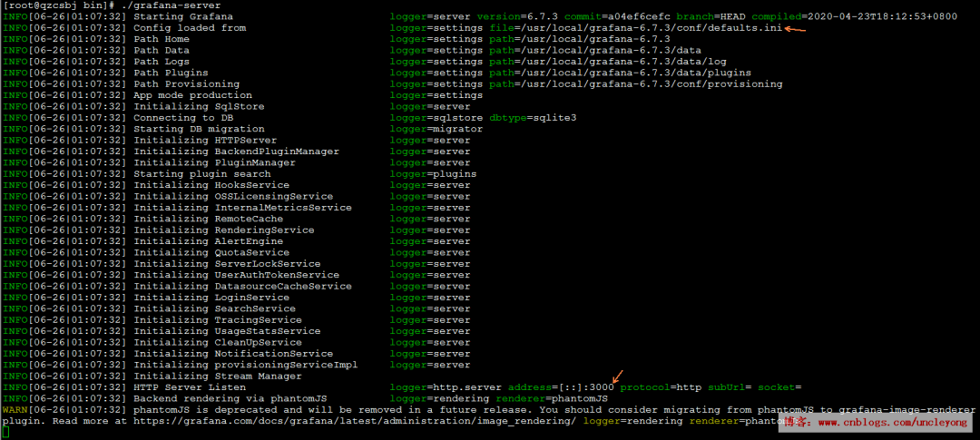Select the conf/provisioning path value
Viewport: 980px width, 440px height.
(x=636, y=83)
